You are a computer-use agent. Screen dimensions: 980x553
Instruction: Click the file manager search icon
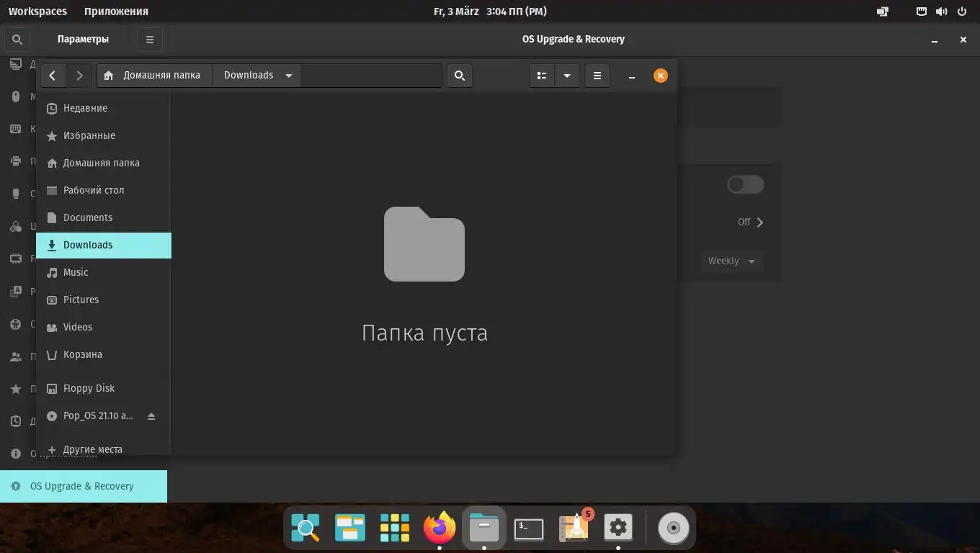tap(460, 76)
